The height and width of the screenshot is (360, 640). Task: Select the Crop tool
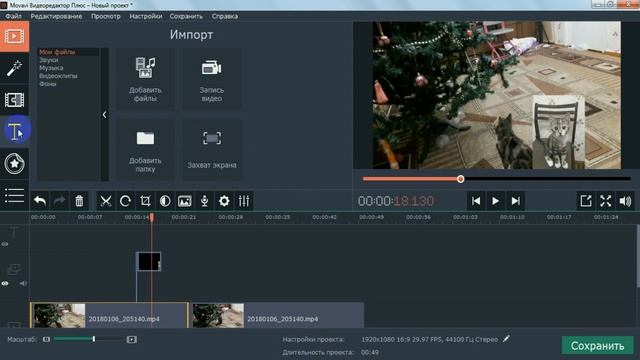145,201
